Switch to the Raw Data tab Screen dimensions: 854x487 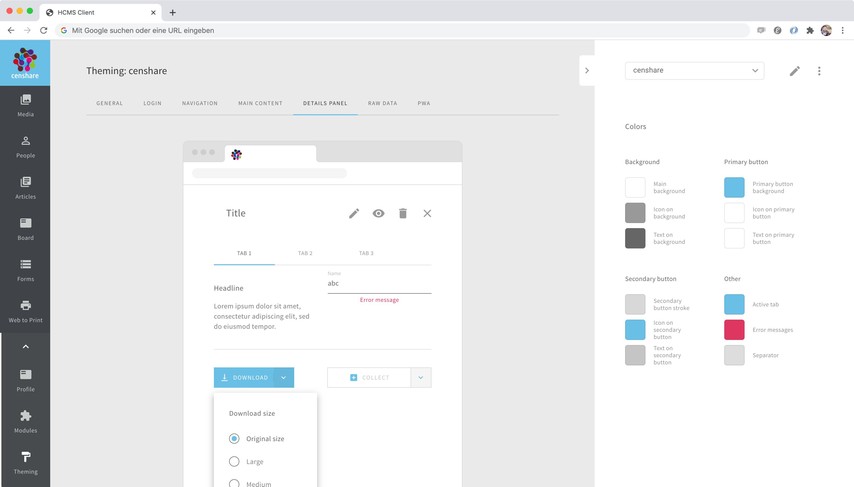pyautogui.click(x=382, y=103)
